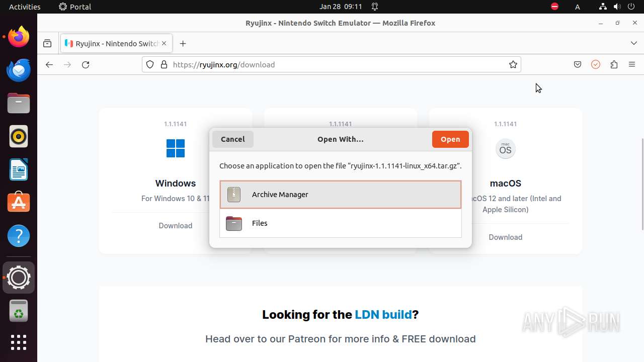Image resolution: width=644 pixels, height=362 pixels.
Task: Open Firefox from the dock
Action: [x=19, y=37]
